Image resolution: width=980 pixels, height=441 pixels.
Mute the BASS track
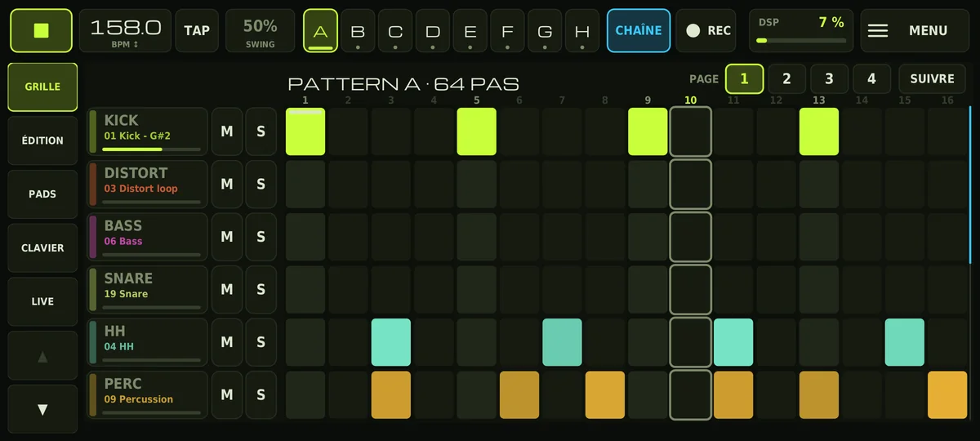click(x=227, y=237)
